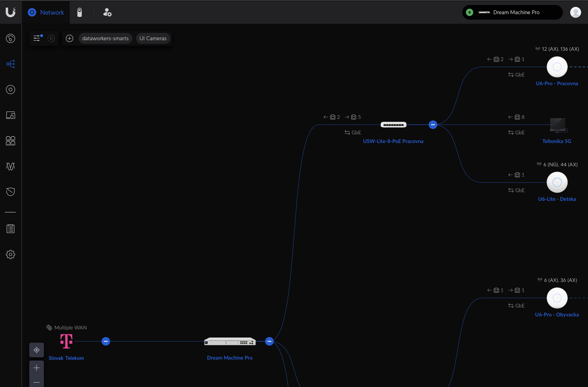Viewport: 588px width, 387px height.
Task: Open the U6-Pro - Obyvacka label link
Action: 557,314
